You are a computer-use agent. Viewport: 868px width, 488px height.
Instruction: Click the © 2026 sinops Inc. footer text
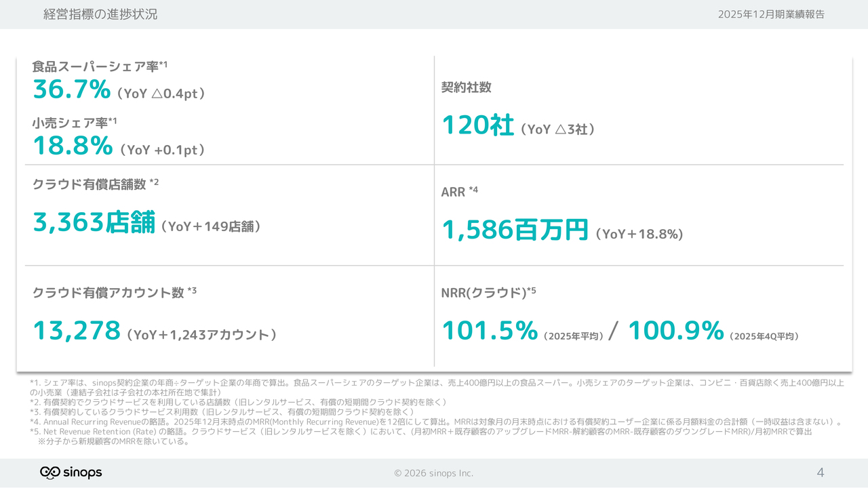[x=434, y=473]
